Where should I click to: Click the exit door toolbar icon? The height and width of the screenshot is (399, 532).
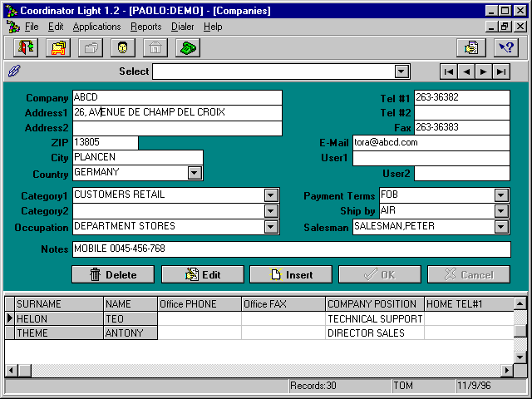click(25, 47)
